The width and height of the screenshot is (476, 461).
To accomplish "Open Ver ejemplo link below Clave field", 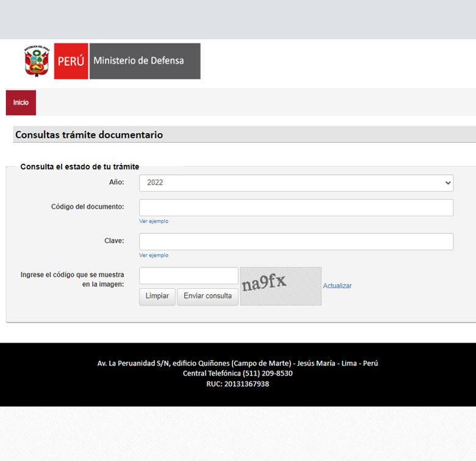I will coord(154,255).
